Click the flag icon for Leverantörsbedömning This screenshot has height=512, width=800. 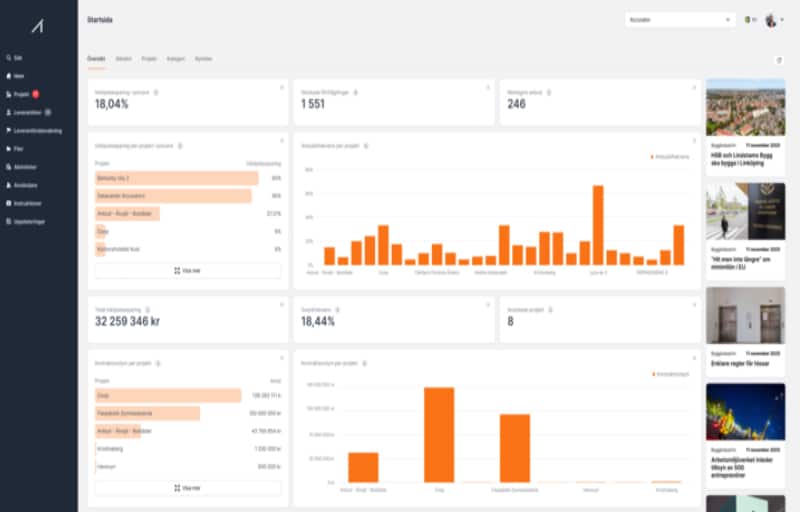[x=8, y=130]
